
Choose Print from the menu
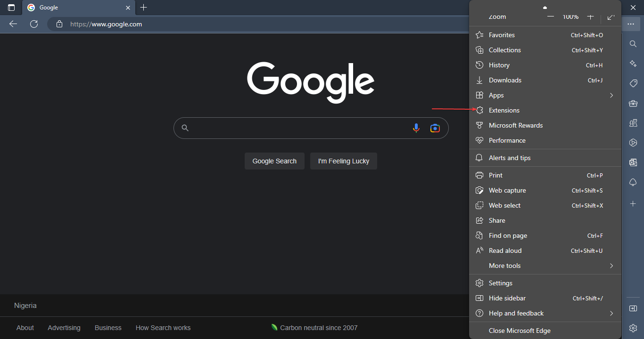pos(545,175)
